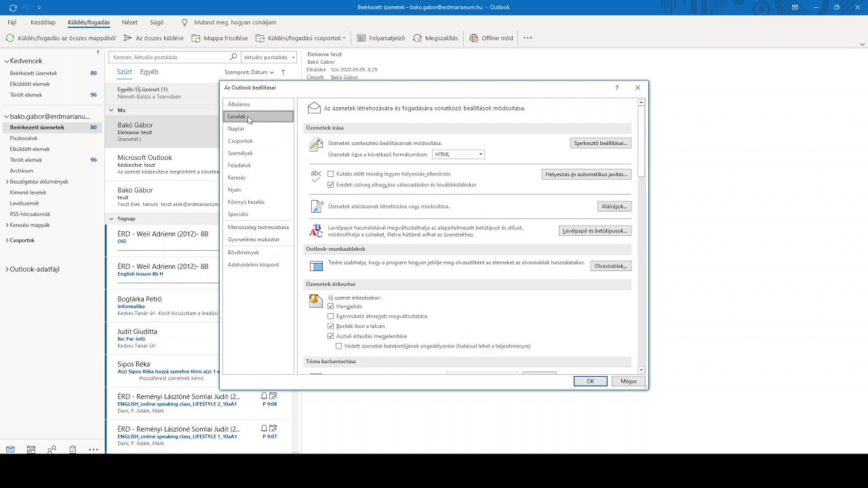Open the ribbon overflow three-dots menu
Screen dimensions: 868x488
point(528,38)
